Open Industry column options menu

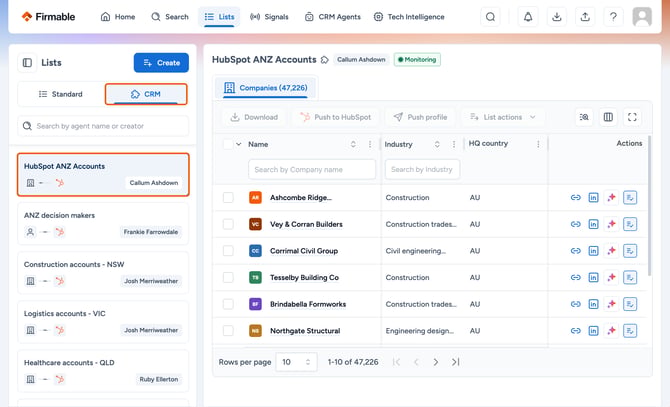tap(453, 144)
